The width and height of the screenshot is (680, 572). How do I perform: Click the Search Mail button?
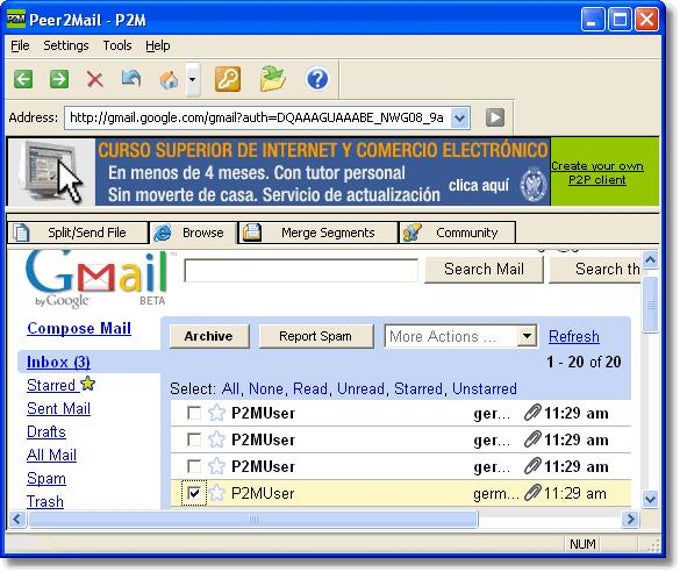tap(484, 270)
